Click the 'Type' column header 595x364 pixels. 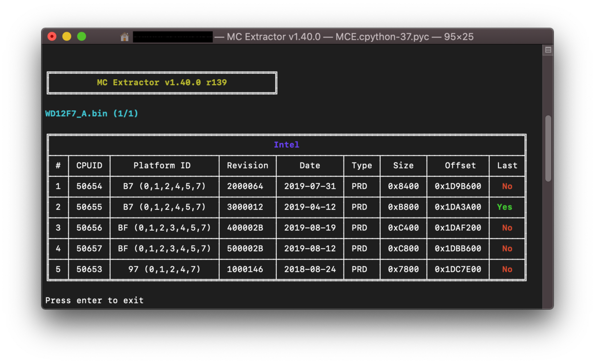tap(362, 165)
